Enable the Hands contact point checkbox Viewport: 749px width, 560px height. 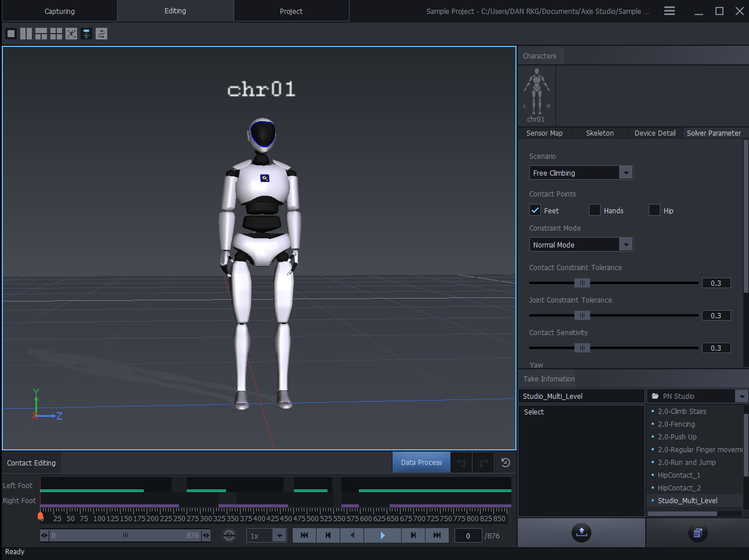pos(594,210)
